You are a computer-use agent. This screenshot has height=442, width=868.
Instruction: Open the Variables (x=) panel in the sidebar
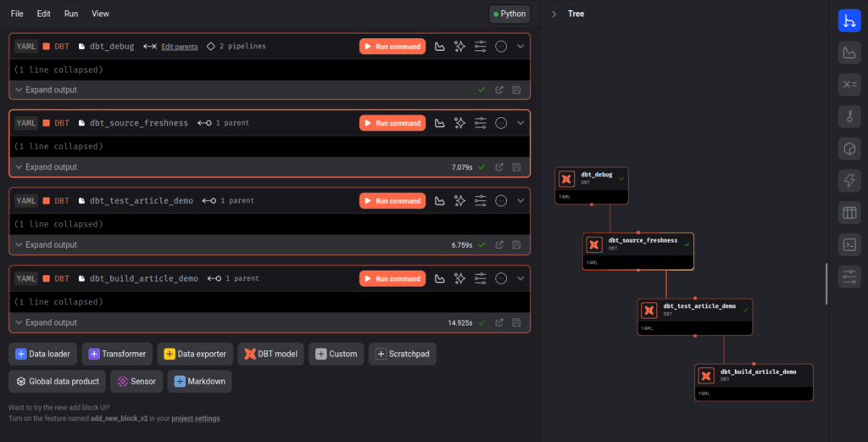coord(849,85)
